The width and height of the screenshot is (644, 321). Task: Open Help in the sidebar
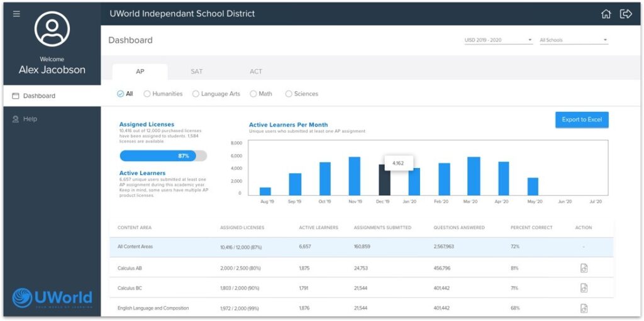pos(30,119)
